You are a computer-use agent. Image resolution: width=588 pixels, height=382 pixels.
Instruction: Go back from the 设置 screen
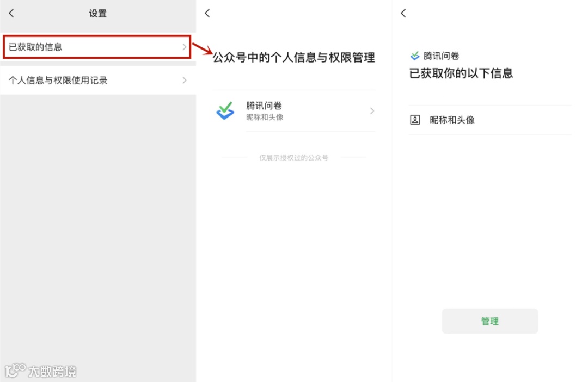coord(11,14)
